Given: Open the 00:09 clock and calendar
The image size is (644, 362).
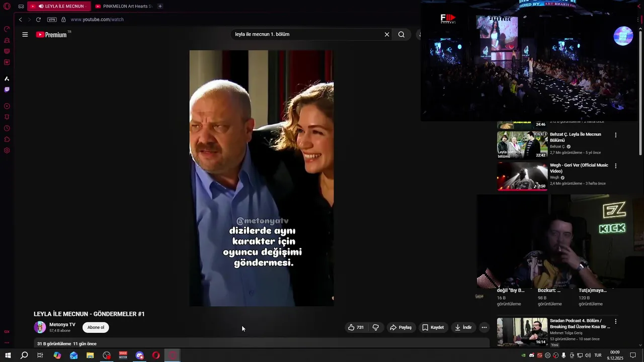Looking at the screenshot, I should tap(615, 355).
